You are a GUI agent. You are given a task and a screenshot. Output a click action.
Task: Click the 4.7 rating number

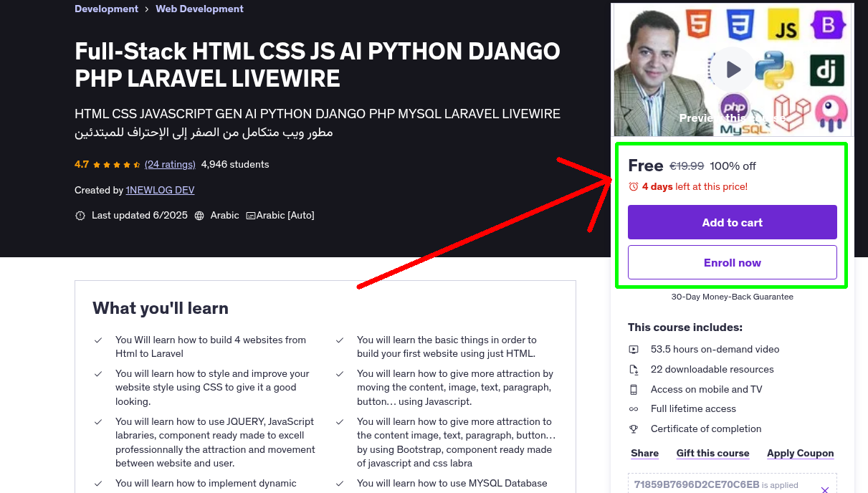82,164
